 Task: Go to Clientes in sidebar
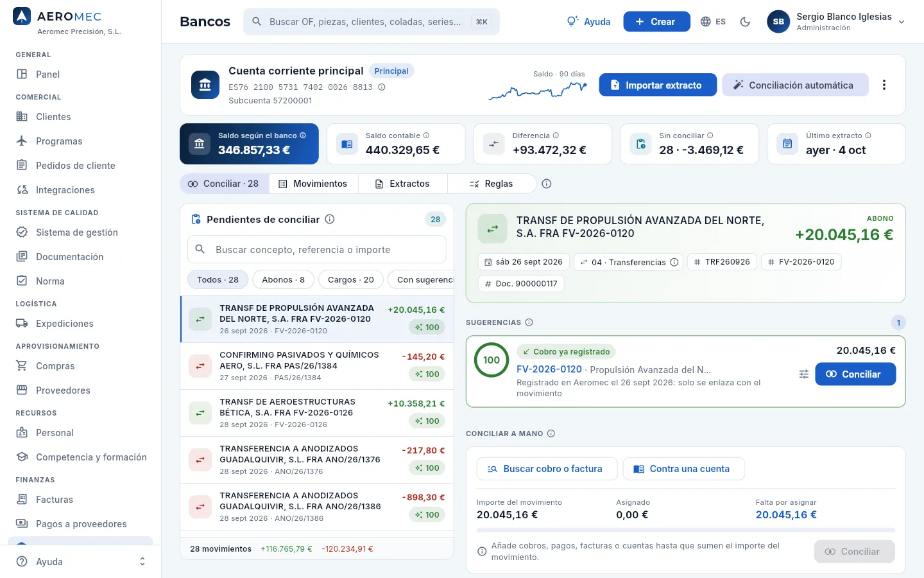point(81,117)
